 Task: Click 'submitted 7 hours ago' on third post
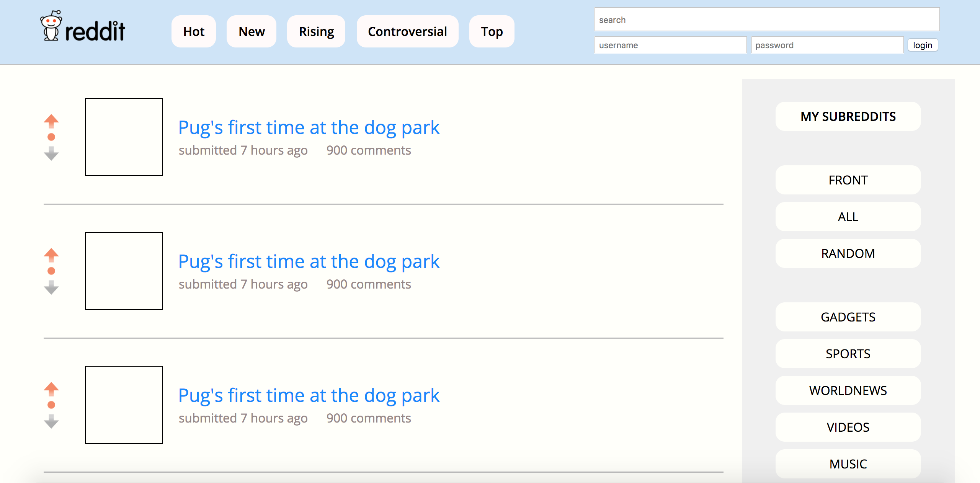click(243, 418)
